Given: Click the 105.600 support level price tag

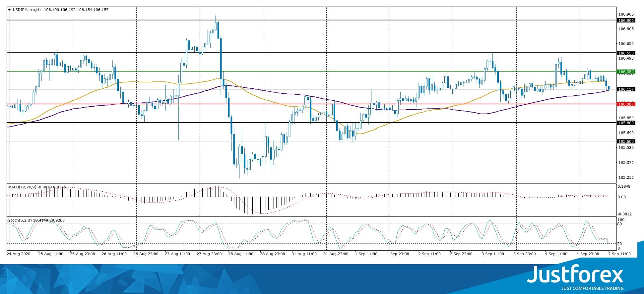Looking at the screenshot, I should click(626, 141).
